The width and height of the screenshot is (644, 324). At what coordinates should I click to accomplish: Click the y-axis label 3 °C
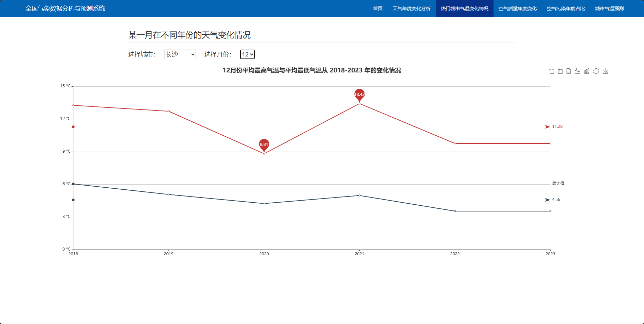point(67,217)
